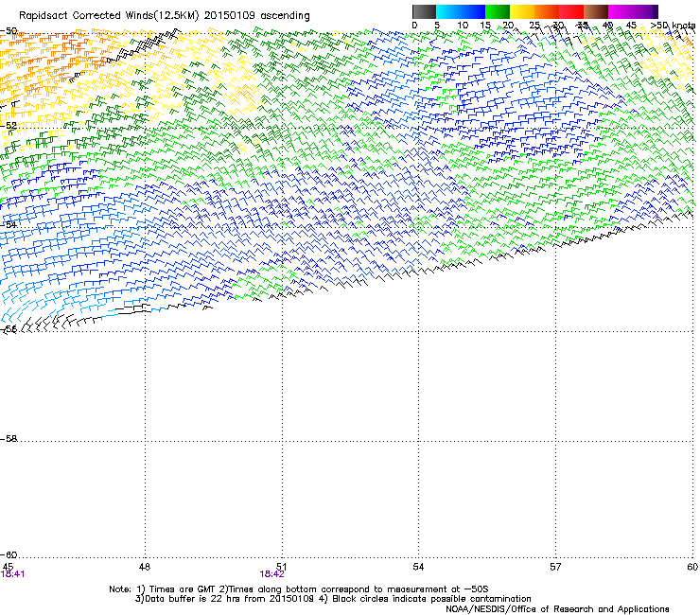Click the 'NOAA/NESDIS/Office of Research and Applications' credit
The width and height of the screenshot is (700, 615).
coord(557,609)
